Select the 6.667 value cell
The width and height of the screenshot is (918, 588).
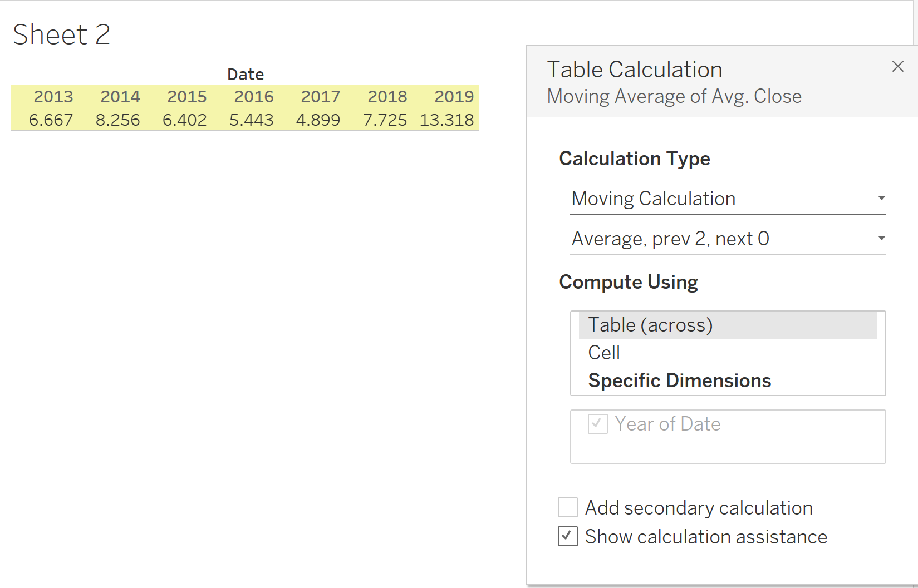click(51, 120)
